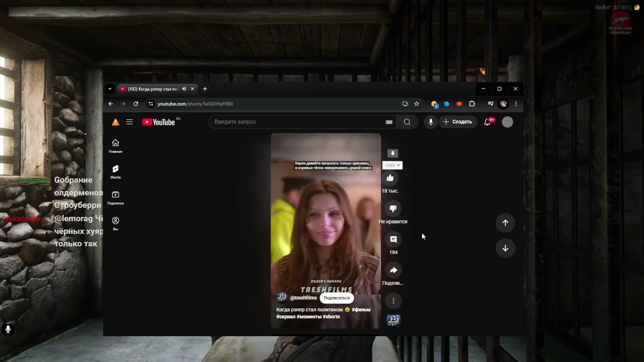This screenshot has height=362, width=644.
Task: Click the #фильм hashtag
Action: [361, 310]
